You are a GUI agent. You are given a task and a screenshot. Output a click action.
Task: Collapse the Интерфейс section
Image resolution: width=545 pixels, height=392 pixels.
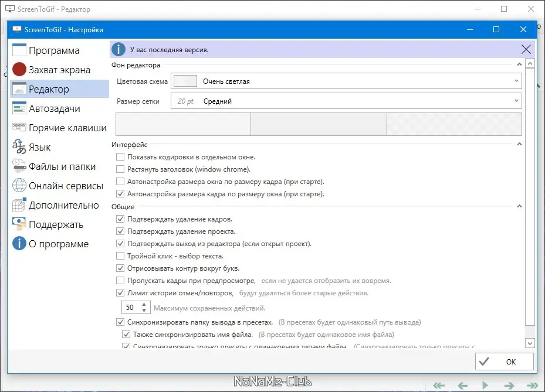point(519,144)
